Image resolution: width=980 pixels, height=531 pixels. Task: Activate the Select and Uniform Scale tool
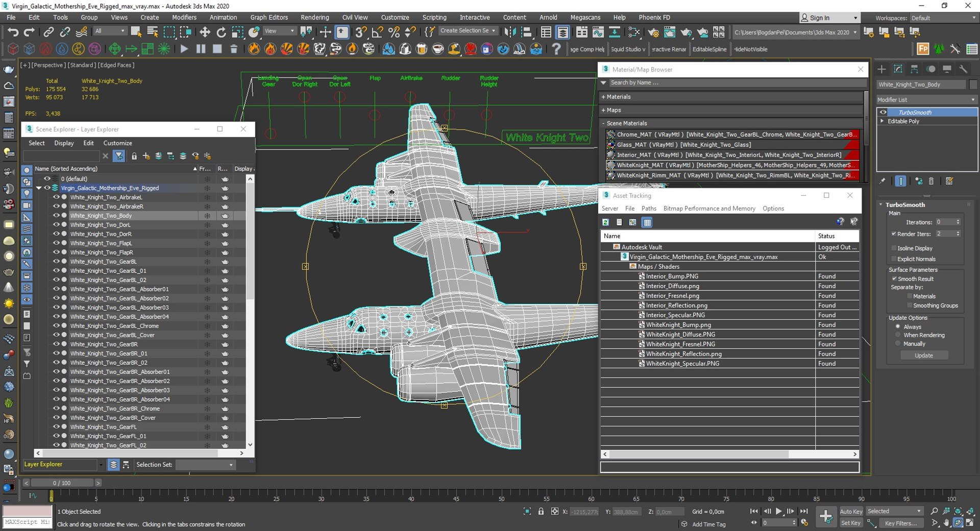(237, 32)
